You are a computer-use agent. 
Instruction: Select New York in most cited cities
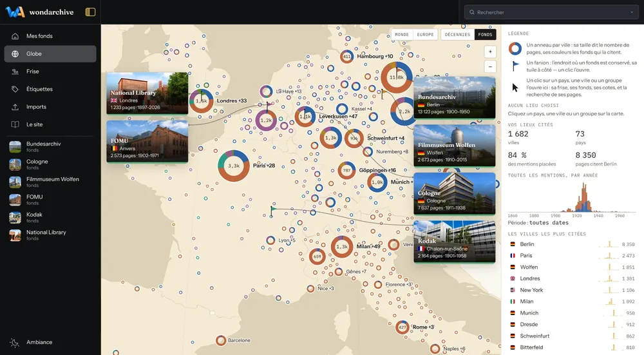click(x=572, y=290)
